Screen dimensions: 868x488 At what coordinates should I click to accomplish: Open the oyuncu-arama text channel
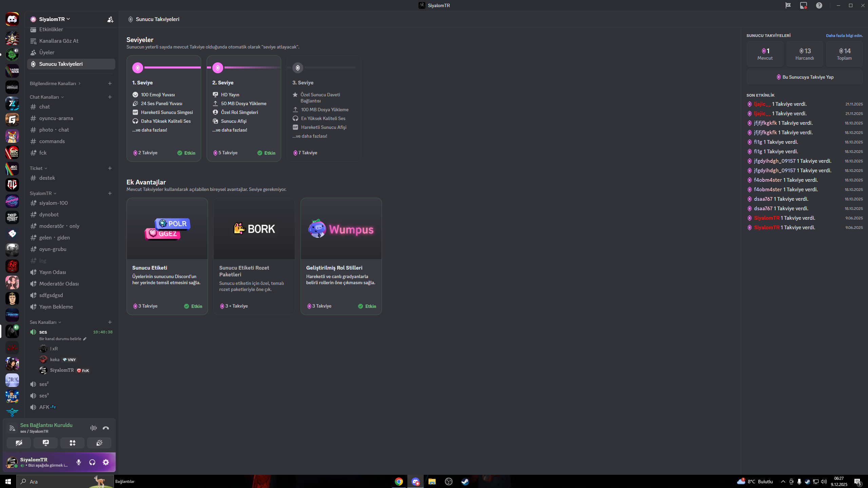click(x=71, y=118)
